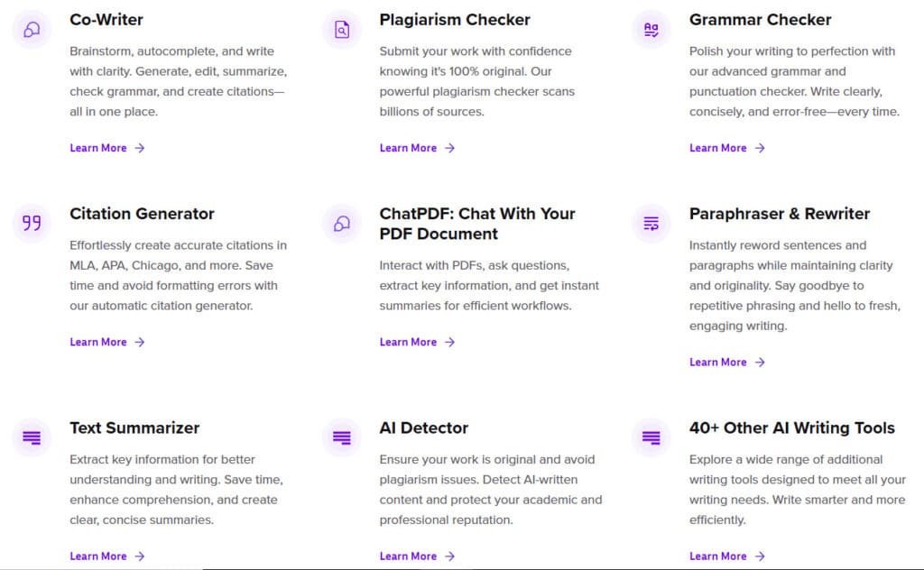
Task: Select the Paraphraser & Rewriter lines icon
Action: pyautogui.click(x=651, y=222)
